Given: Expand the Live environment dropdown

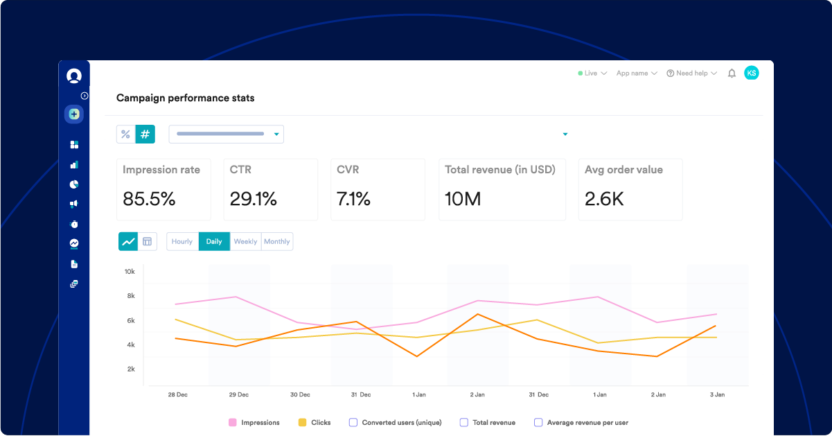Looking at the screenshot, I should pyautogui.click(x=592, y=73).
